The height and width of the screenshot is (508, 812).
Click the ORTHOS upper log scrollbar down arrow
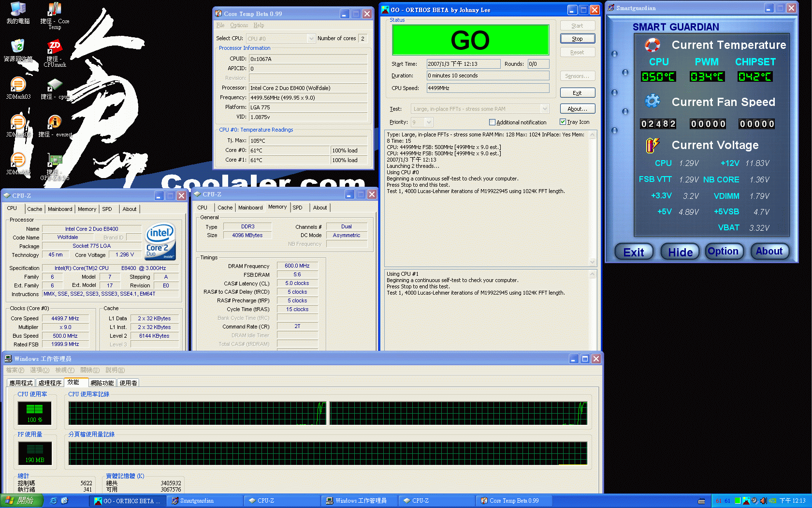(x=593, y=262)
